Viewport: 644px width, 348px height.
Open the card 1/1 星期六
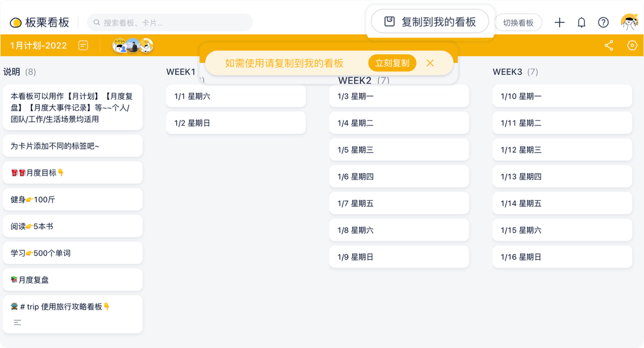(236, 96)
